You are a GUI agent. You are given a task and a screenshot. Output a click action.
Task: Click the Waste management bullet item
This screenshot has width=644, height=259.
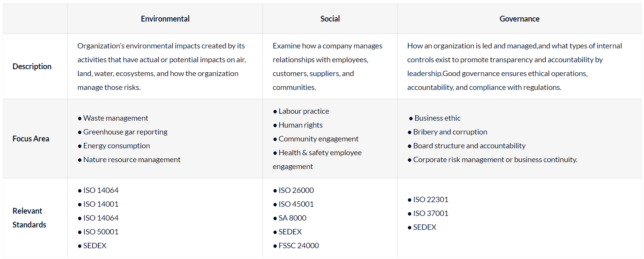[x=116, y=118]
